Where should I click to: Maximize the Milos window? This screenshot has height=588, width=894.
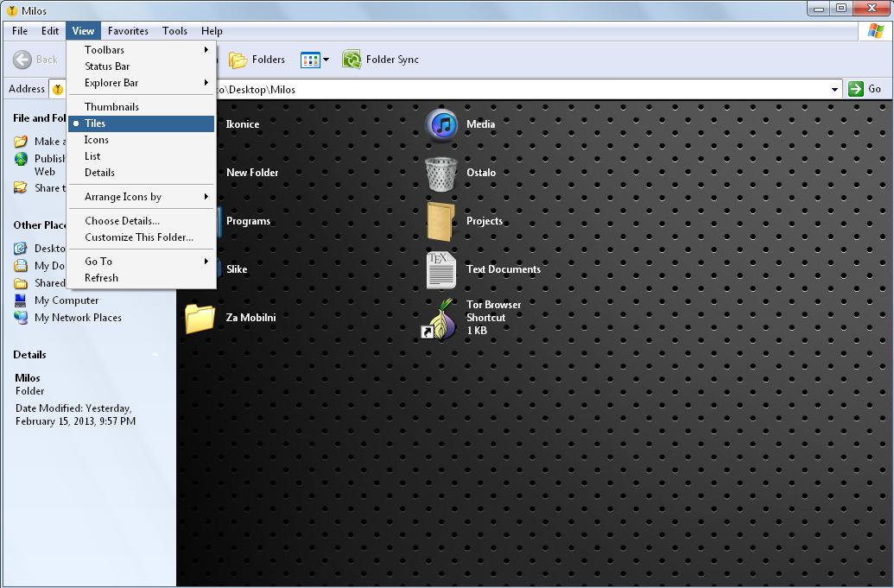[841, 8]
